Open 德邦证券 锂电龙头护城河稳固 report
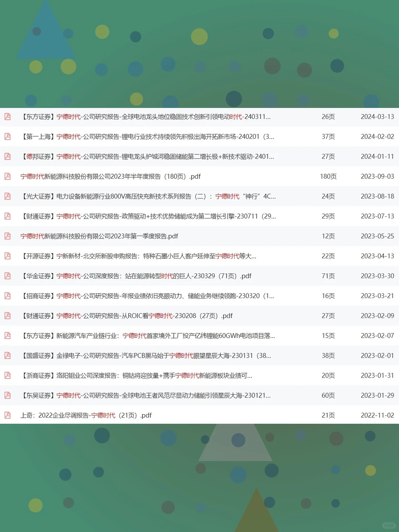 pos(147,157)
